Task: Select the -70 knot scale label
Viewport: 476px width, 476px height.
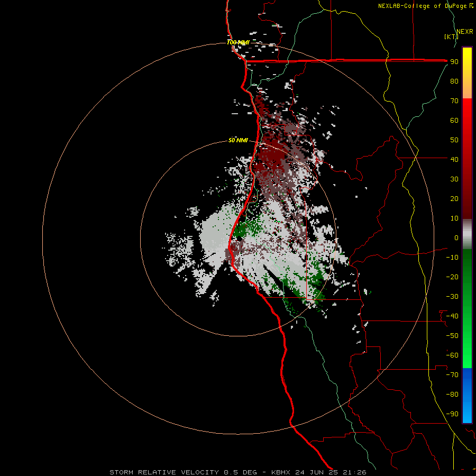Action: tap(452, 375)
